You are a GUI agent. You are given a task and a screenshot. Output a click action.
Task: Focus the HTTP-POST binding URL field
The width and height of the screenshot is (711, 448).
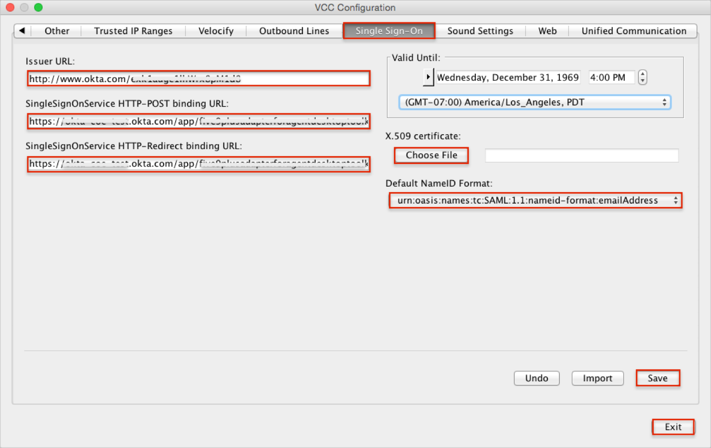point(197,121)
